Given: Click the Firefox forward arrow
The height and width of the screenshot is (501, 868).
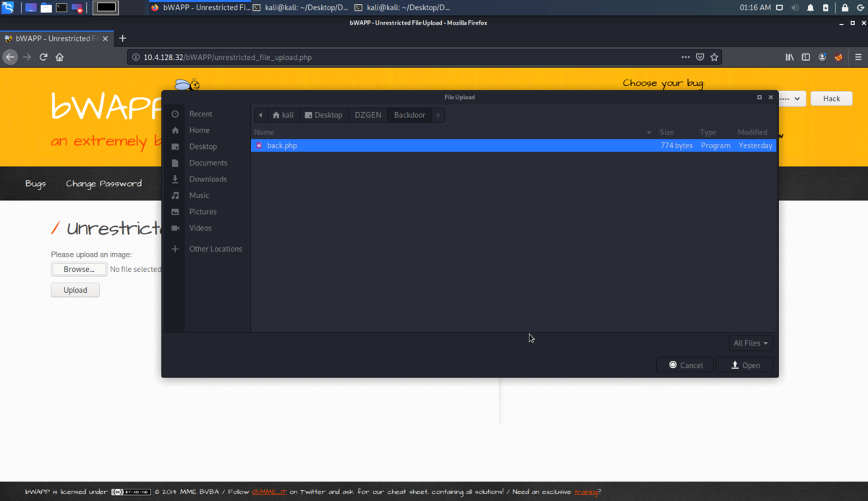Looking at the screenshot, I should pos(27,57).
